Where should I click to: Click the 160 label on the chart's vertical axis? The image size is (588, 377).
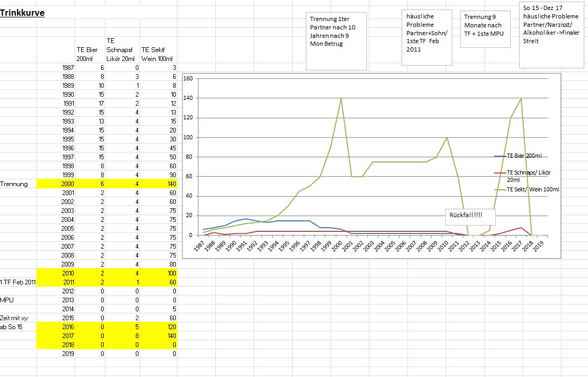188,79
